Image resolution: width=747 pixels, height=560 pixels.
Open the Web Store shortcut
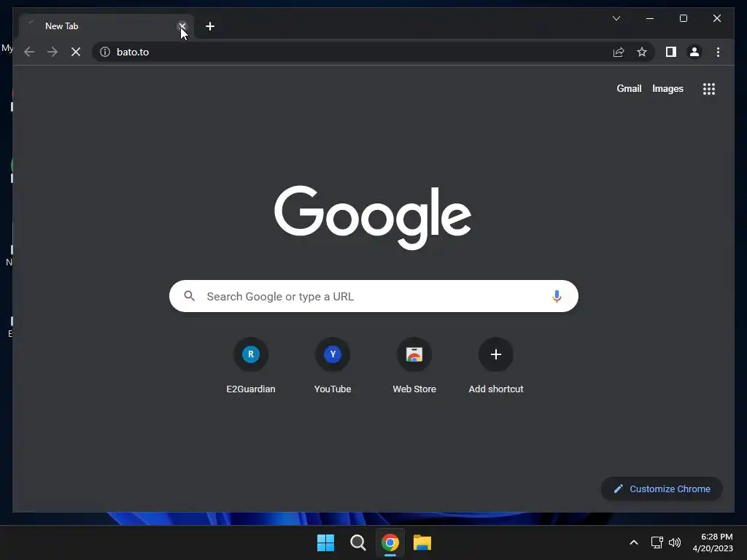coord(414,366)
